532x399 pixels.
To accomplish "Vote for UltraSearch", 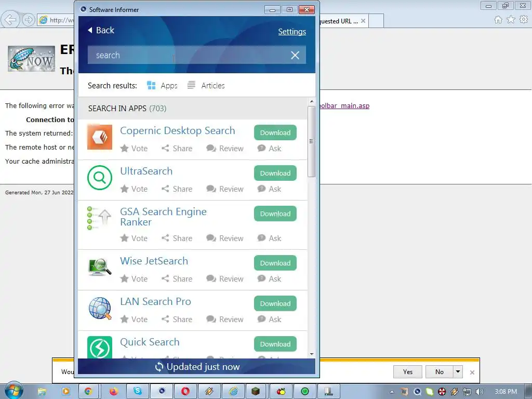I will 134,189.
